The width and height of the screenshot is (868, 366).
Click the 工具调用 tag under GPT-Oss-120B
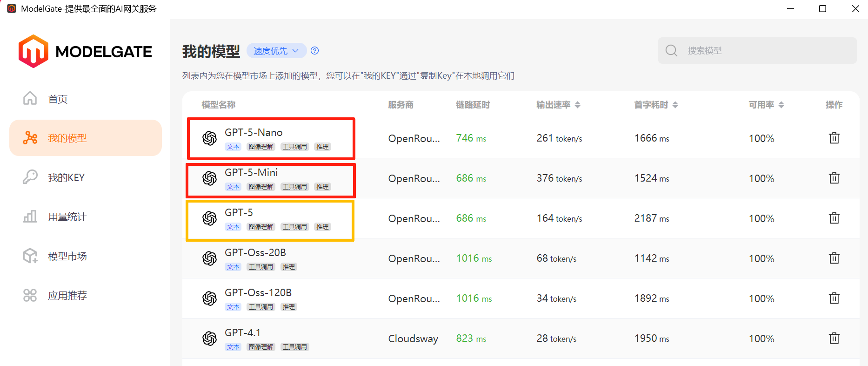[261, 307]
